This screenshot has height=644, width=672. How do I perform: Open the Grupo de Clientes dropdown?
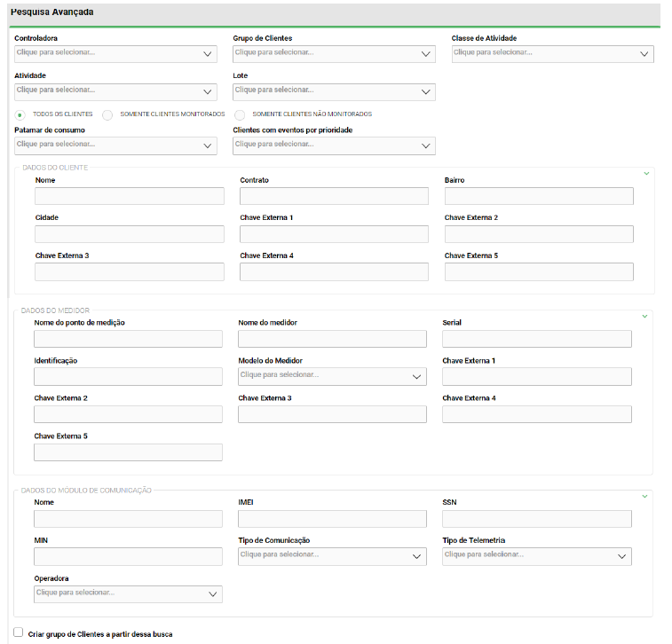tap(334, 53)
